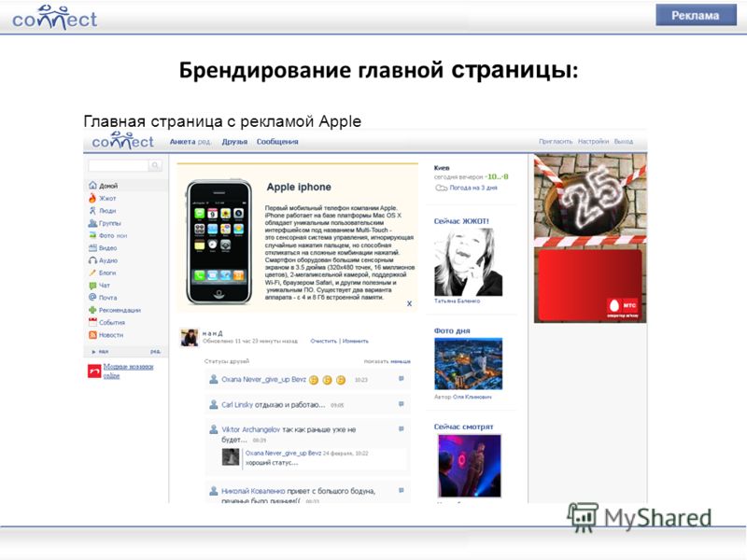Close the Apple iphone ad with X
The width and height of the screenshot is (747, 560).
(x=409, y=303)
